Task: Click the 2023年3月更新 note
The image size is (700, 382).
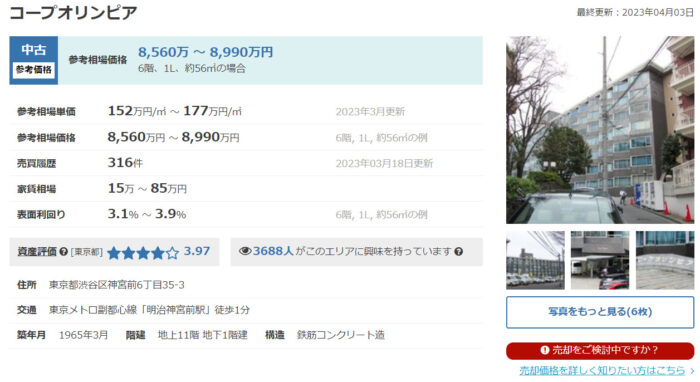Action: (x=370, y=112)
